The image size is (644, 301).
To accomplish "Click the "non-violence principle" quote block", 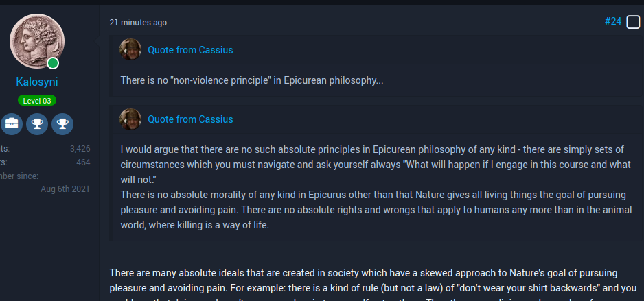I will click(x=252, y=80).
